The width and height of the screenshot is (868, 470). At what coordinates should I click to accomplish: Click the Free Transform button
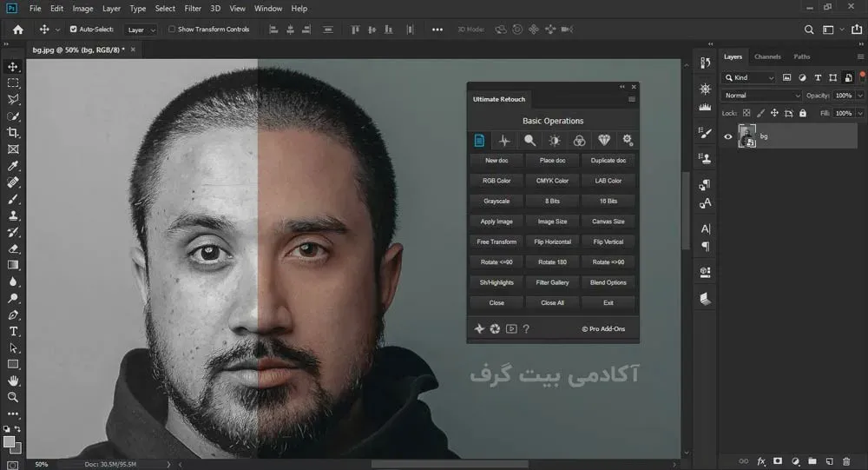coord(496,242)
